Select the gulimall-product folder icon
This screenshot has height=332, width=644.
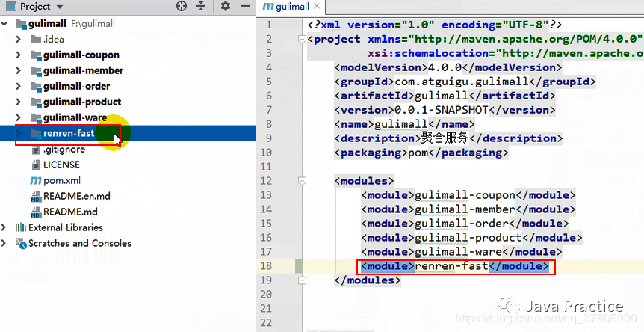[x=36, y=102]
